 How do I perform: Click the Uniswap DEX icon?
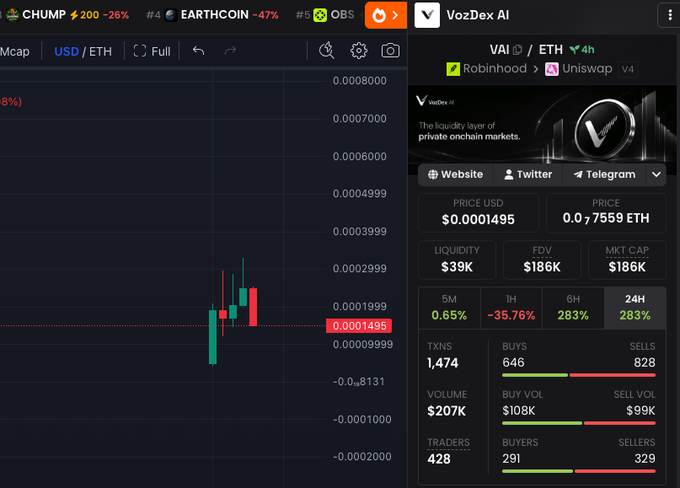point(552,69)
